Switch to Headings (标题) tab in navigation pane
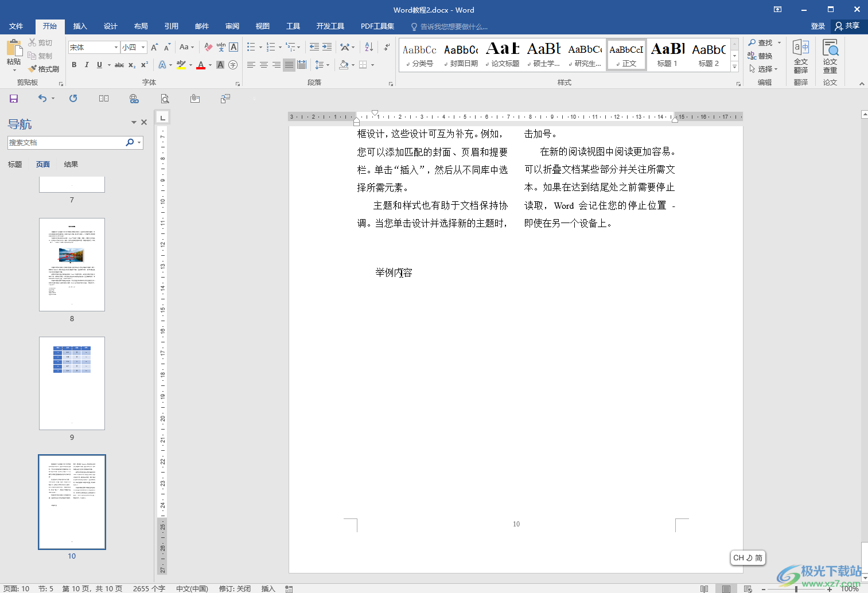Screen dimensions: 868x593 tap(15, 165)
